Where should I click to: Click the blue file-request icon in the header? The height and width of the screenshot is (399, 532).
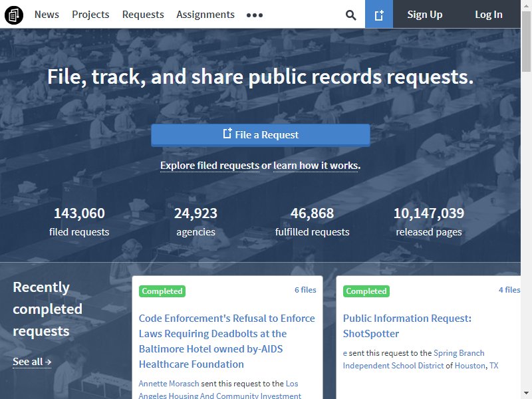[379, 14]
